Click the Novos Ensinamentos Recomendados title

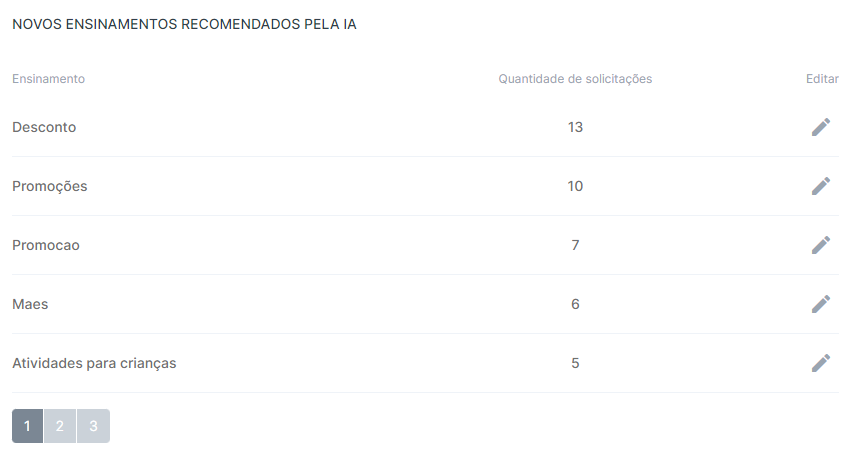coord(185,24)
